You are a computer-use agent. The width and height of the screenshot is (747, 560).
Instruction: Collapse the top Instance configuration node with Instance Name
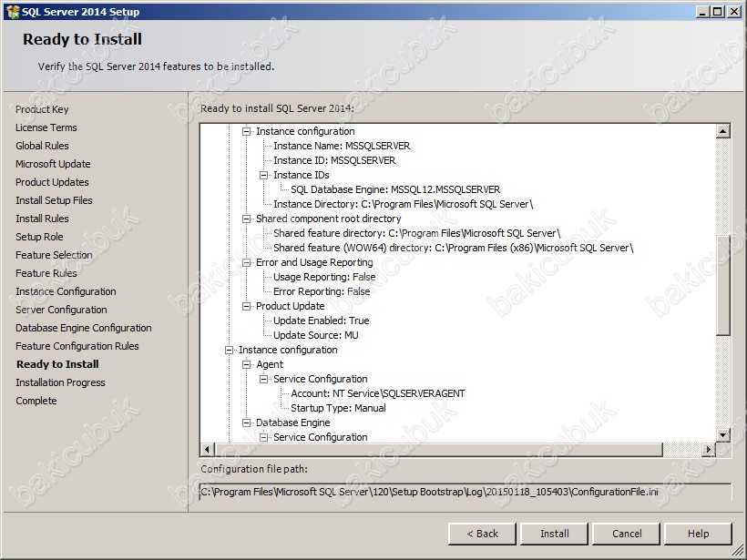[246, 131]
